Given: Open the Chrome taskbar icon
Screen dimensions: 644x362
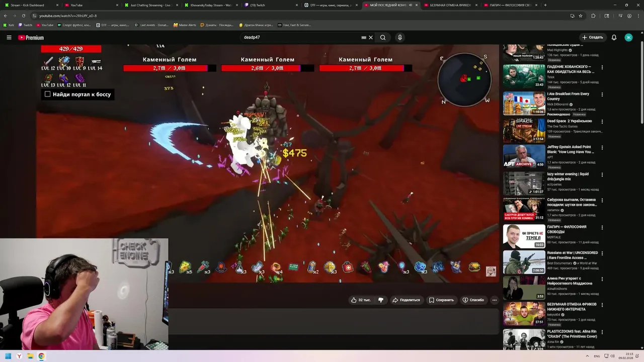Looking at the screenshot, I should (42, 356).
